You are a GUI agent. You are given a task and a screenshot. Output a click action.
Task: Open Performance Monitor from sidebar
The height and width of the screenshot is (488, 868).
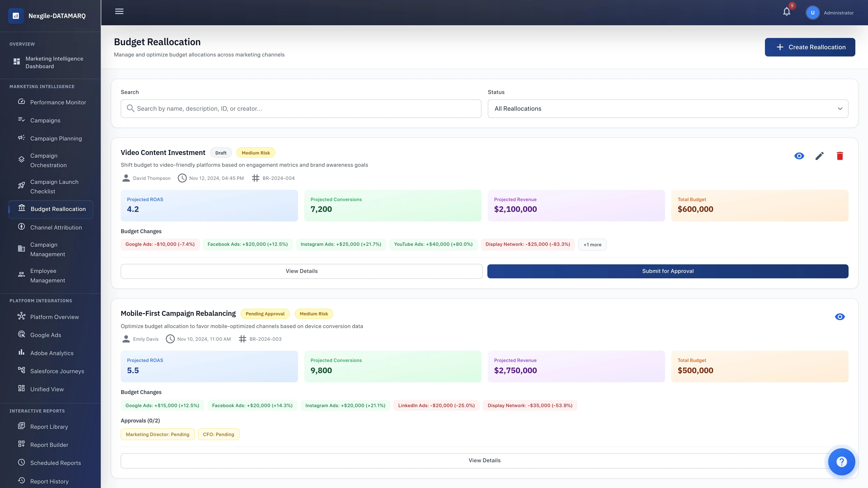pyautogui.click(x=58, y=102)
